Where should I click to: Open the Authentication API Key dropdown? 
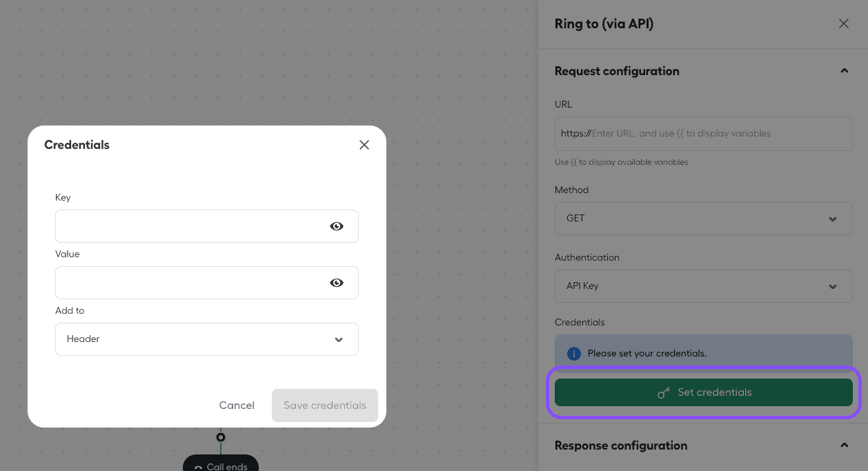pos(703,286)
